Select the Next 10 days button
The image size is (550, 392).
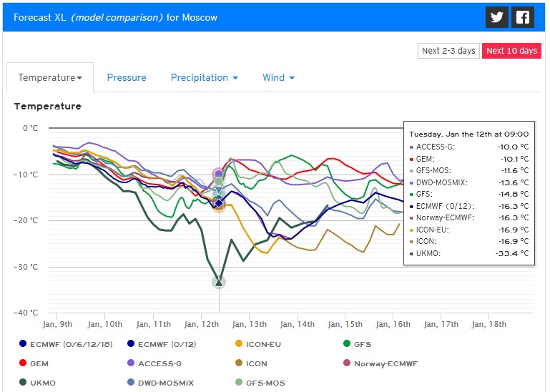[511, 51]
